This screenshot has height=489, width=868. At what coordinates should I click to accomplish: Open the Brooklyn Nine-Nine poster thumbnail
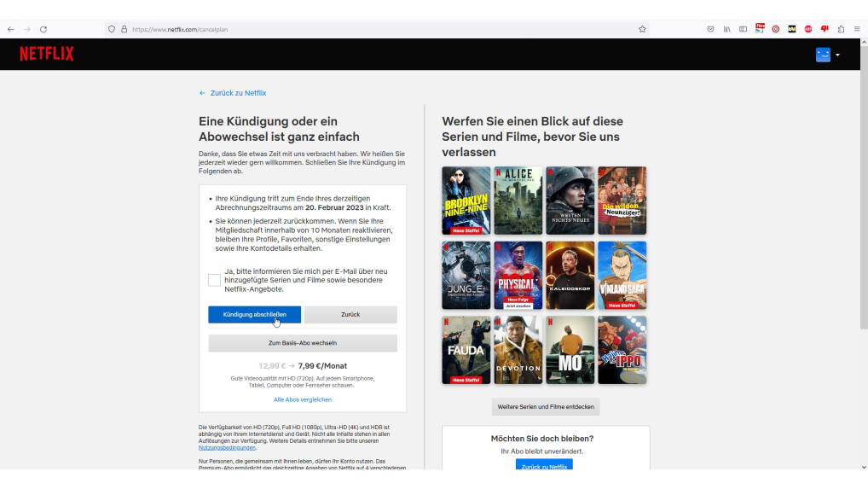click(466, 201)
